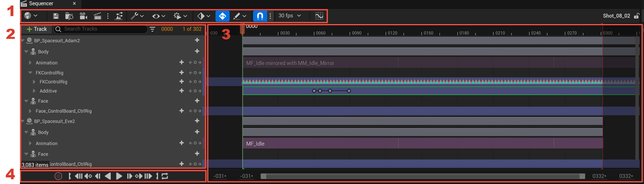The width and height of the screenshot is (644, 184).
Task: Click the horizontal timeline zoom scrollbar
Action: 423,176
